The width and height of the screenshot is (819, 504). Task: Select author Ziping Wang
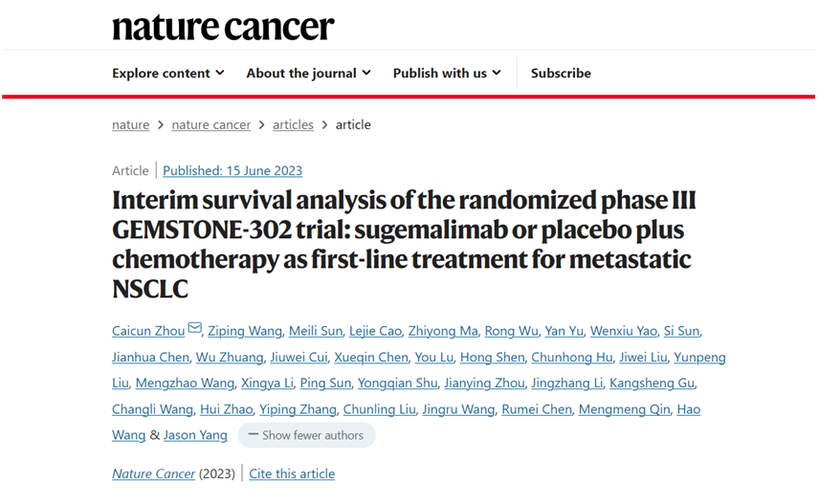click(245, 331)
